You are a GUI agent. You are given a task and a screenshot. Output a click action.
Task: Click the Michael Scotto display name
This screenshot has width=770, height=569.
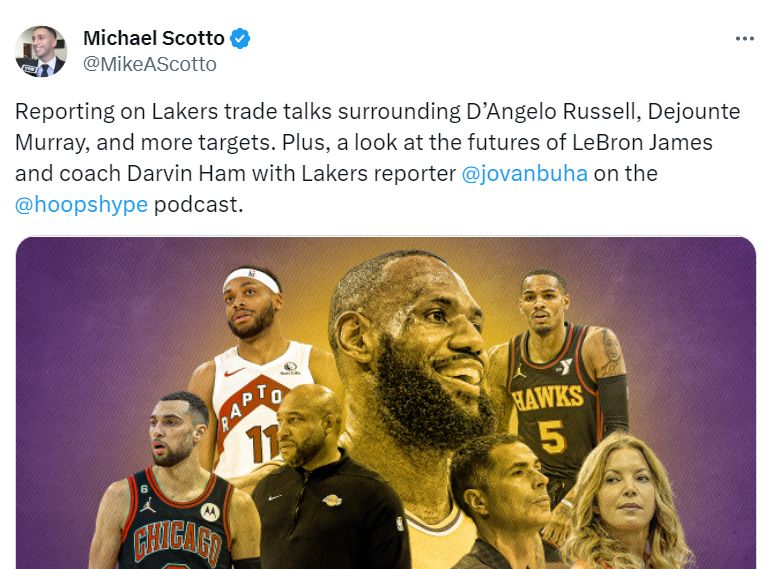154,38
